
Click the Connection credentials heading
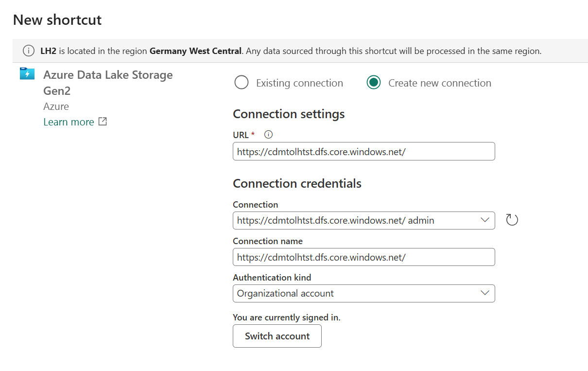tap(297, 183)
